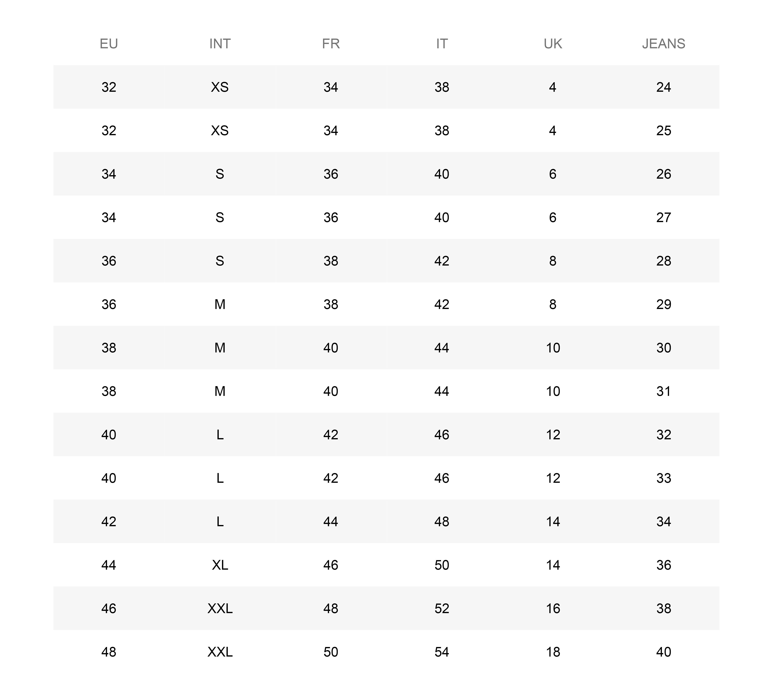Select jeans size 25 cell

click(663, 131)
